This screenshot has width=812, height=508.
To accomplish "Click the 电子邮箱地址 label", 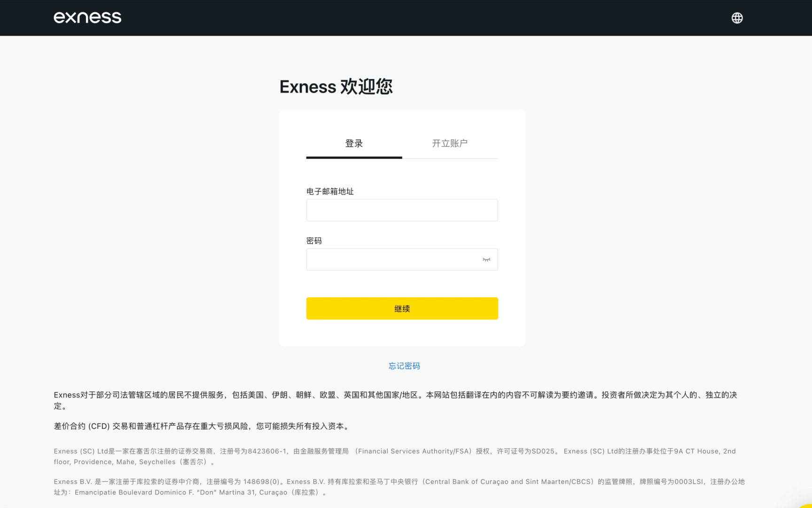I will click(x=330, y=191).
